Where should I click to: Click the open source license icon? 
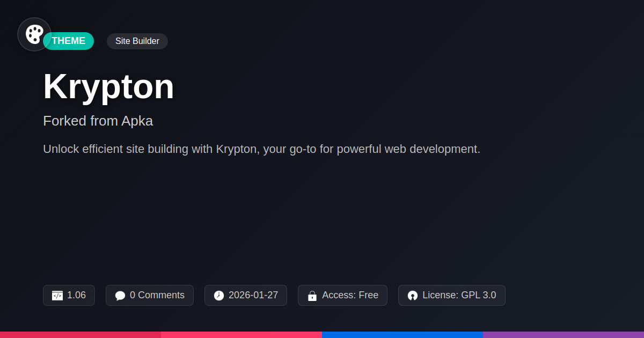pos(413,296)
